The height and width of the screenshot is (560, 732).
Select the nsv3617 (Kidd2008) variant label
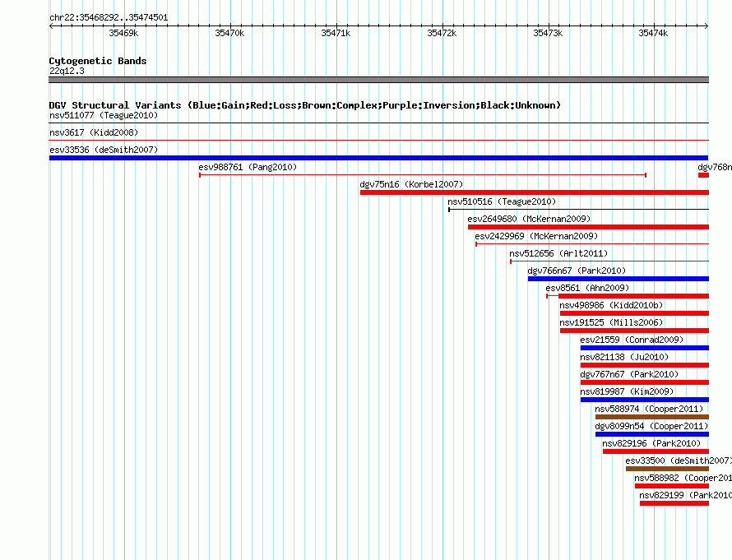coord(94,132)
